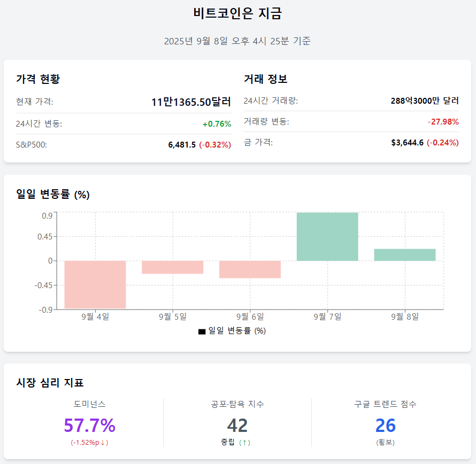
Task: Click the 9월 4일 axis label
Action: point(95,316)
